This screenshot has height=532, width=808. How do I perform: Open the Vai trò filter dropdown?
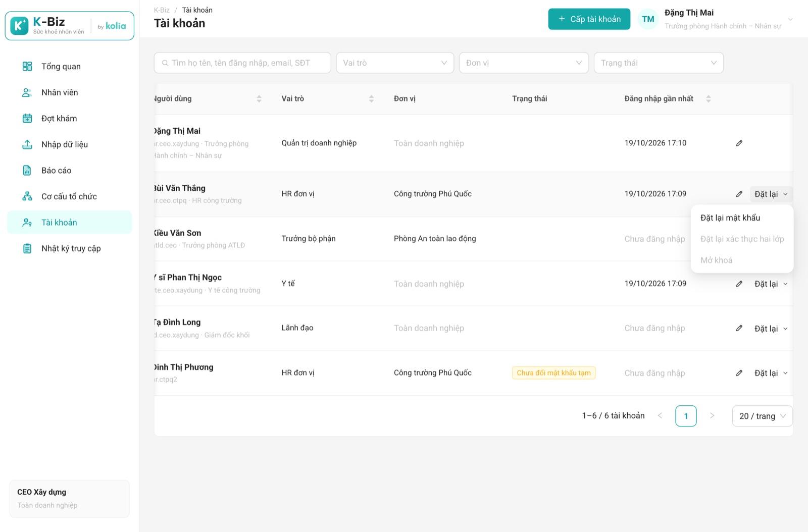[395, 63]
